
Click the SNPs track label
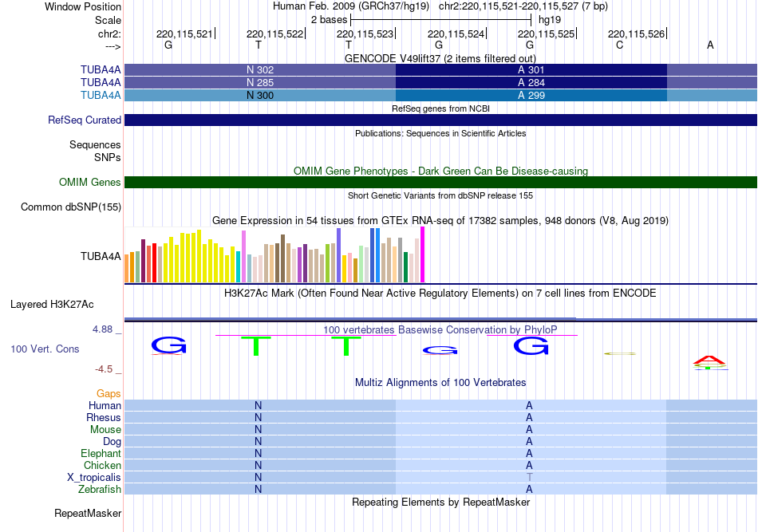pyautogui.click(x=108, y=157)
